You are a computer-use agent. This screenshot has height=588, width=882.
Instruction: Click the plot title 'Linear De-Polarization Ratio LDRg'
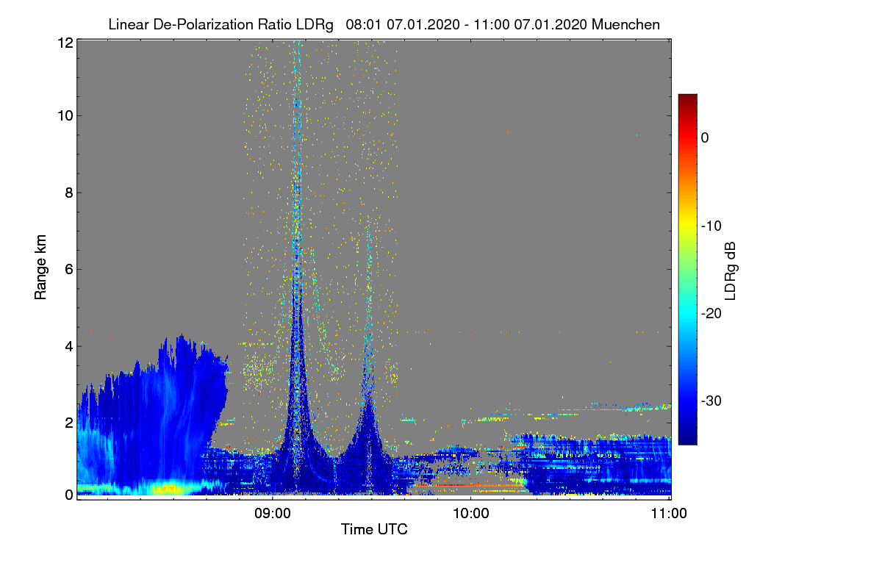[222, 24]
